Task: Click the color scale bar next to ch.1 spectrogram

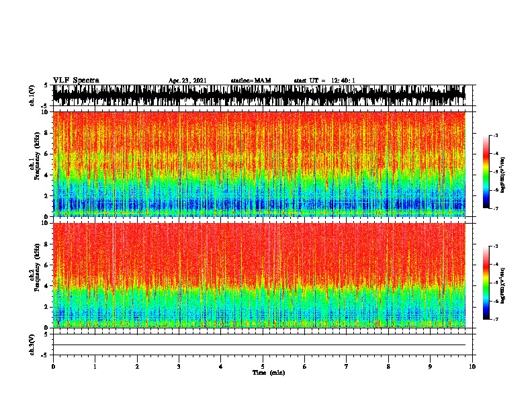Action: coord(486,172)
